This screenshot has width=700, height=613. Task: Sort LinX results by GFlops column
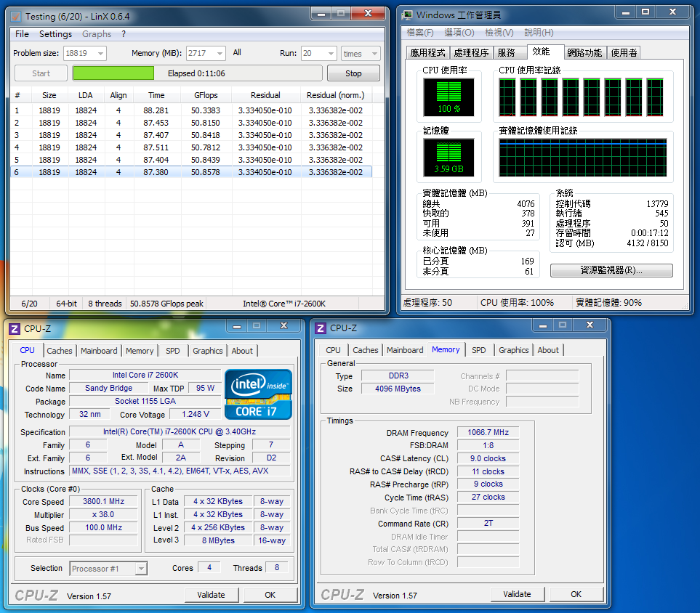pos(206,95)
